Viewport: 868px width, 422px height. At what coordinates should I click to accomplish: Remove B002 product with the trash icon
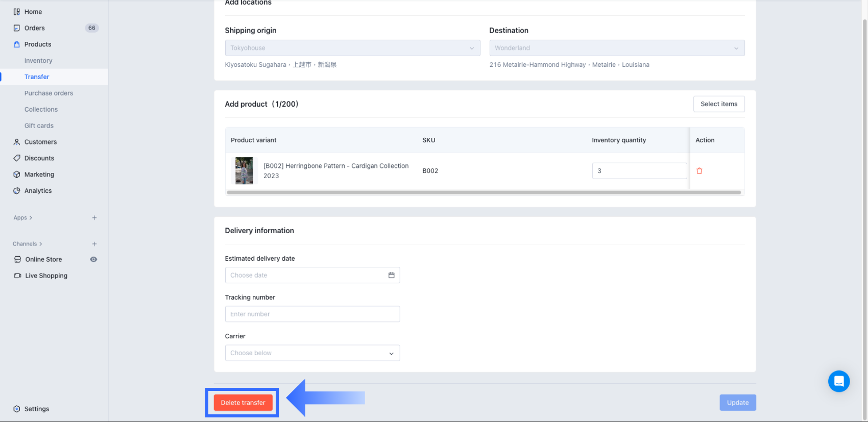(700, 171)
